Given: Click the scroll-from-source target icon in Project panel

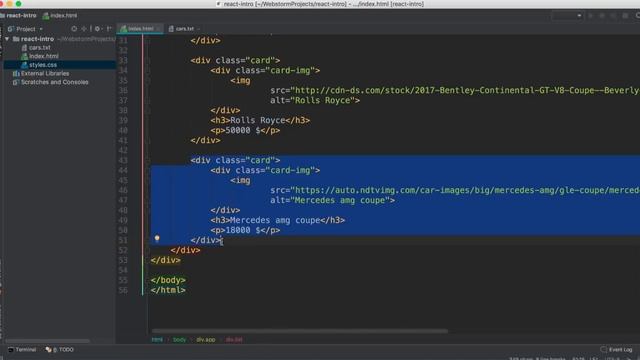Looking at the screenshot, I should pos(74,29).
